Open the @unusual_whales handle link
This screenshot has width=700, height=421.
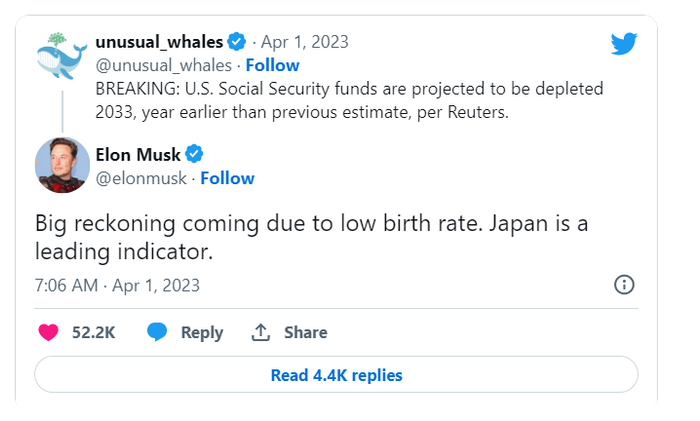click(162, 65)
